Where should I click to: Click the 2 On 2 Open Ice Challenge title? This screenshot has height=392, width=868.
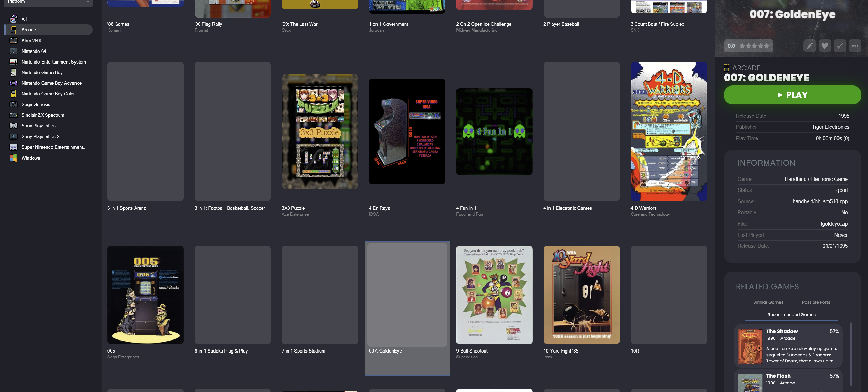484,24
